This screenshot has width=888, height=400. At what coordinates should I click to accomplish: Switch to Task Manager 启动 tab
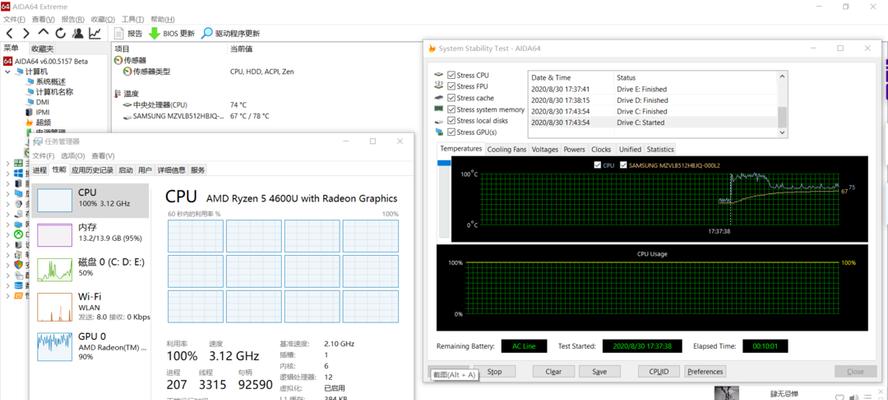click(126, 170)
